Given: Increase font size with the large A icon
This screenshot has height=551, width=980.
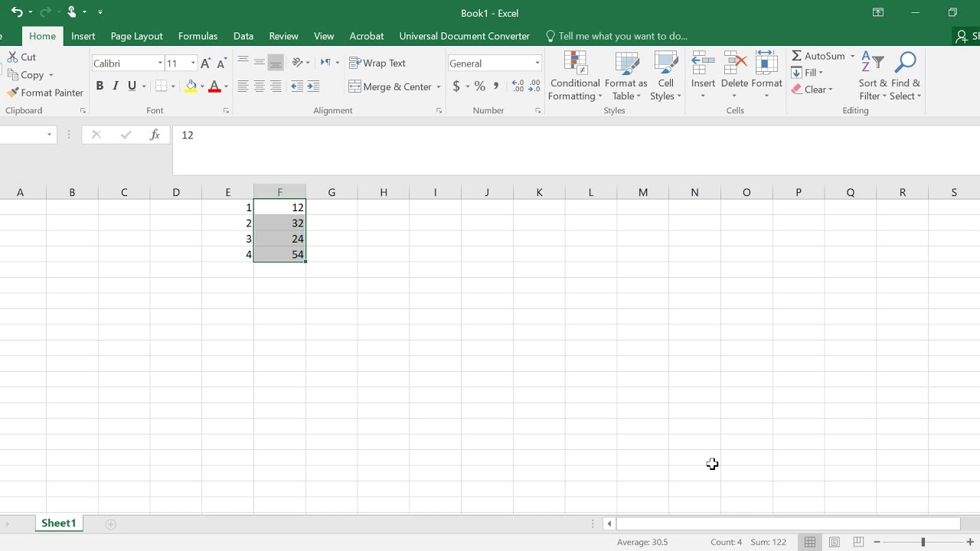Looking at the screenshot, I should (x=205, y=63).
